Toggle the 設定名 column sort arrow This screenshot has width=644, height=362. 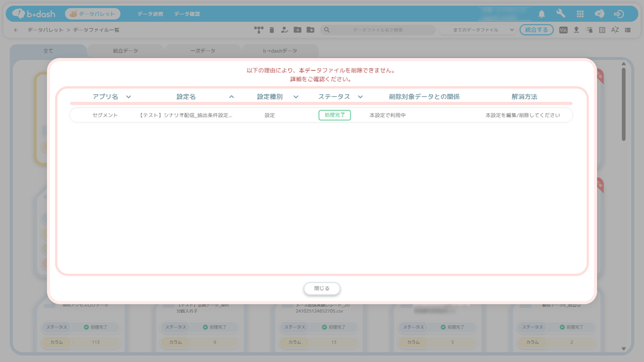click(232, 97)
